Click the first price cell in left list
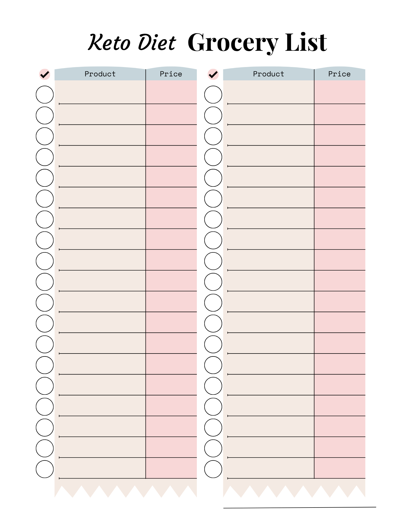 [x=171, y=93]
